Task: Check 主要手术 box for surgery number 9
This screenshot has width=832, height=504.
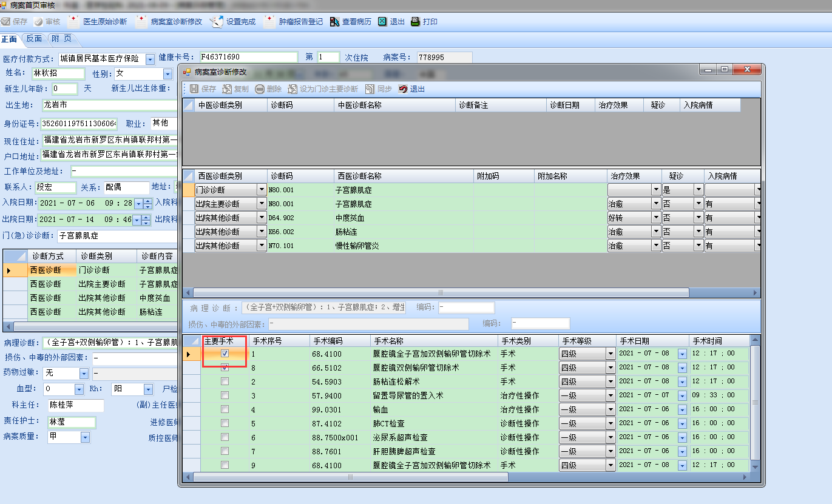Action: coord(225,465)
